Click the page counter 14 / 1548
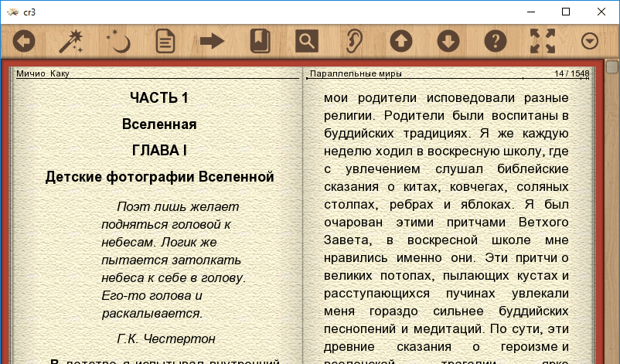This screenshot has height=364, width=620. tap(572, 73)
